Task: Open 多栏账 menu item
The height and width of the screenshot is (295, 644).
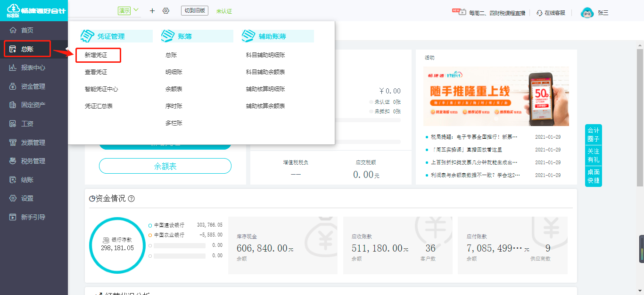Action: (174, 123)
